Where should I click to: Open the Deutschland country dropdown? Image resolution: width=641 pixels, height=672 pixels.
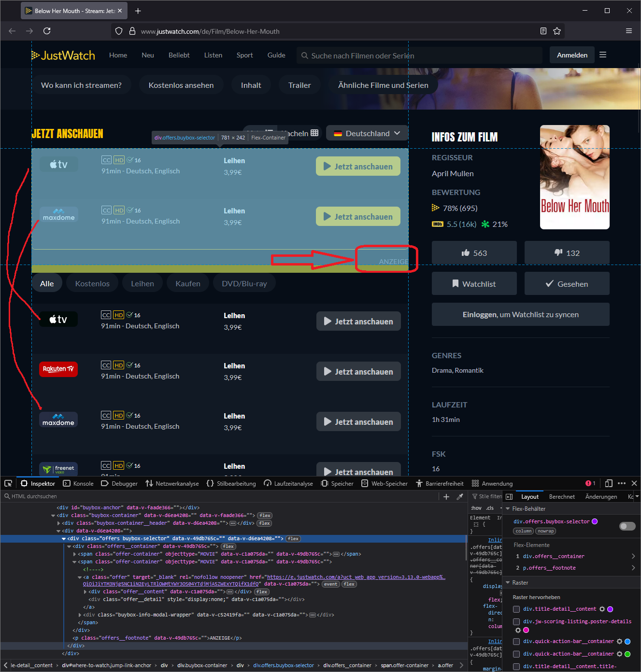367,133
